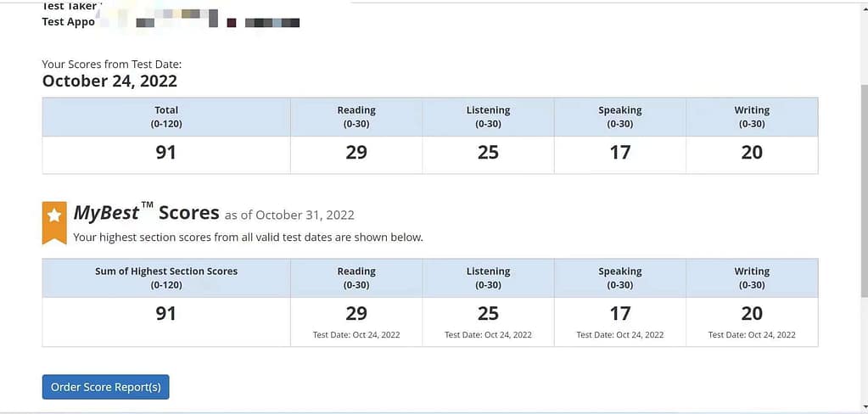Click the 'as of October 31, 2022' text

[x=289, y=215]
